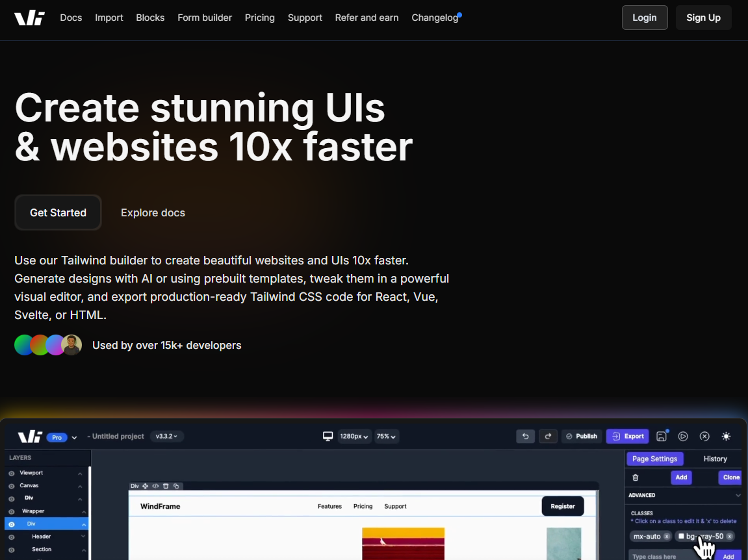Click the desktop monitor viewport icon
This screenshot has height=560, width=748.
328,436
